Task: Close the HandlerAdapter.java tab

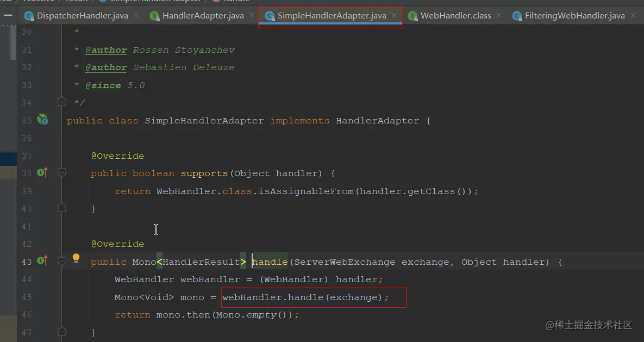Action: pyautogui.click(x=252, y=16)
